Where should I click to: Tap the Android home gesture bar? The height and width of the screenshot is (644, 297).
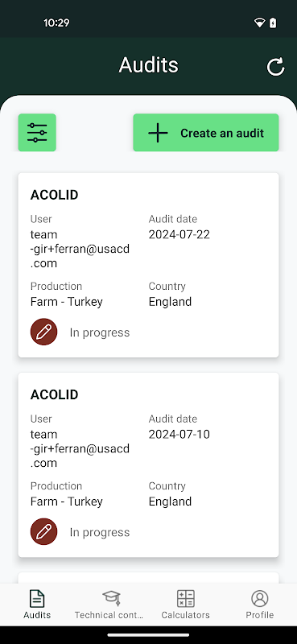pos(148,635)
